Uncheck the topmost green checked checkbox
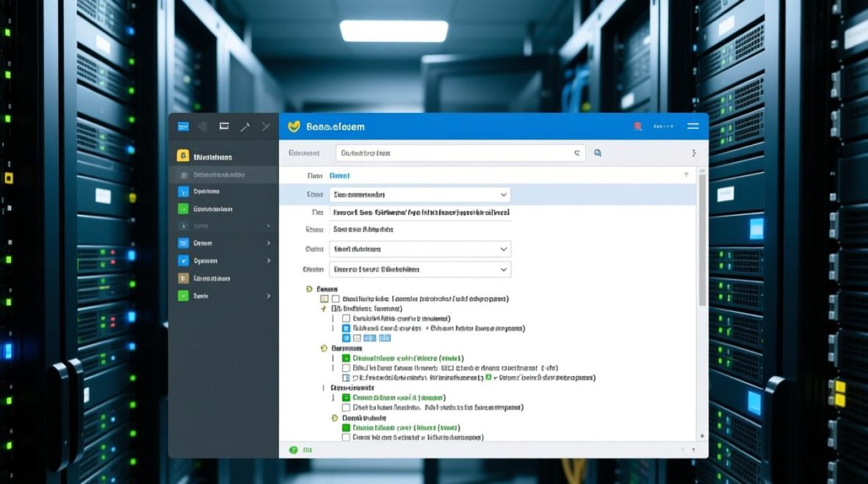 pyautogui.click(x=346, y=358)
